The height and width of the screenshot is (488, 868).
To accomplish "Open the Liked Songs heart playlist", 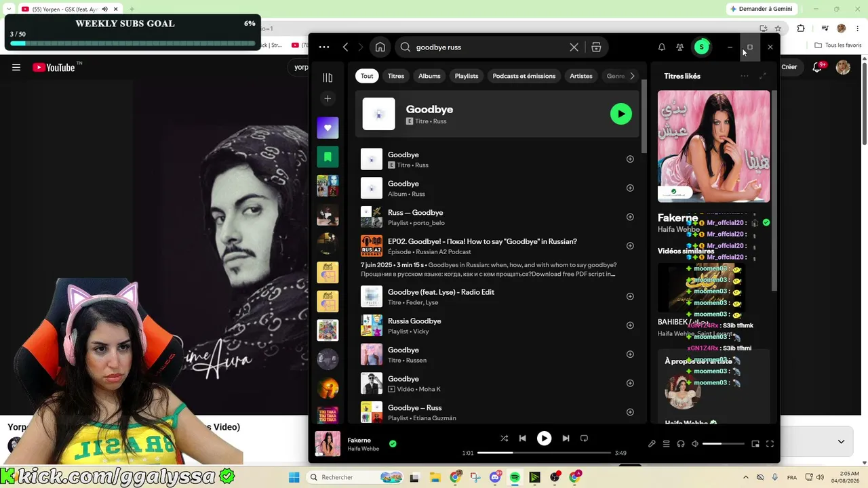I will coord(328,127).
